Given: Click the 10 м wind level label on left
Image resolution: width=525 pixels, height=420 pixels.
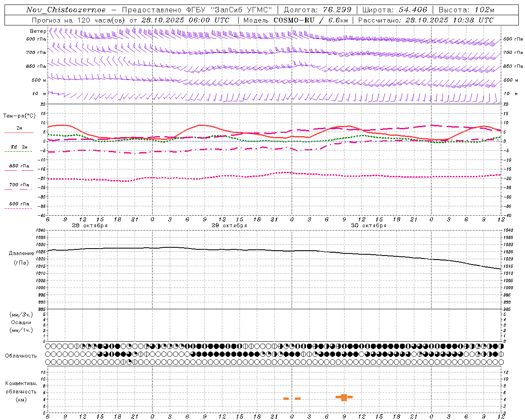Looking at the screenshot, I should (39, 94).
